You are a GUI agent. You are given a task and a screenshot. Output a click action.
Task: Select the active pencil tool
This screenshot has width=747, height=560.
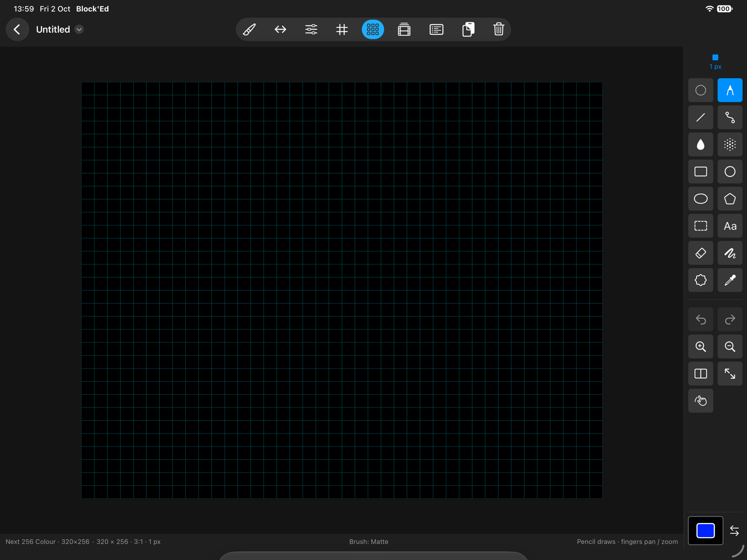(730, 90)
